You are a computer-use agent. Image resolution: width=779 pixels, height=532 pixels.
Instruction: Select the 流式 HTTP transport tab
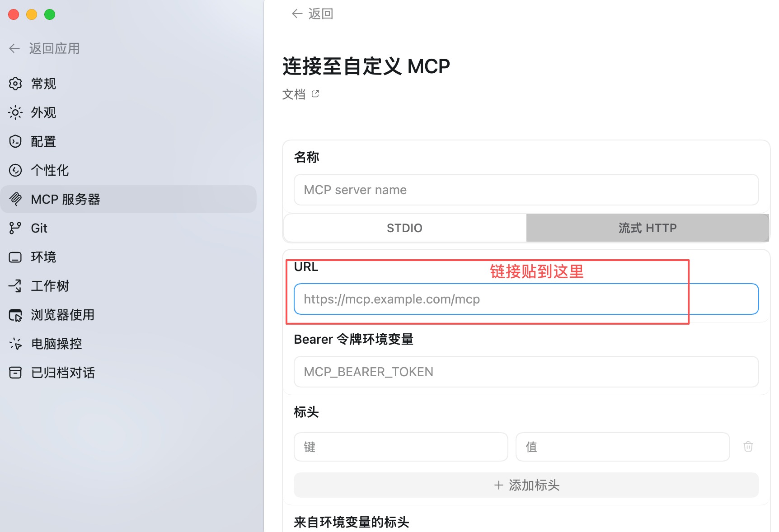(x=648, y=228)
